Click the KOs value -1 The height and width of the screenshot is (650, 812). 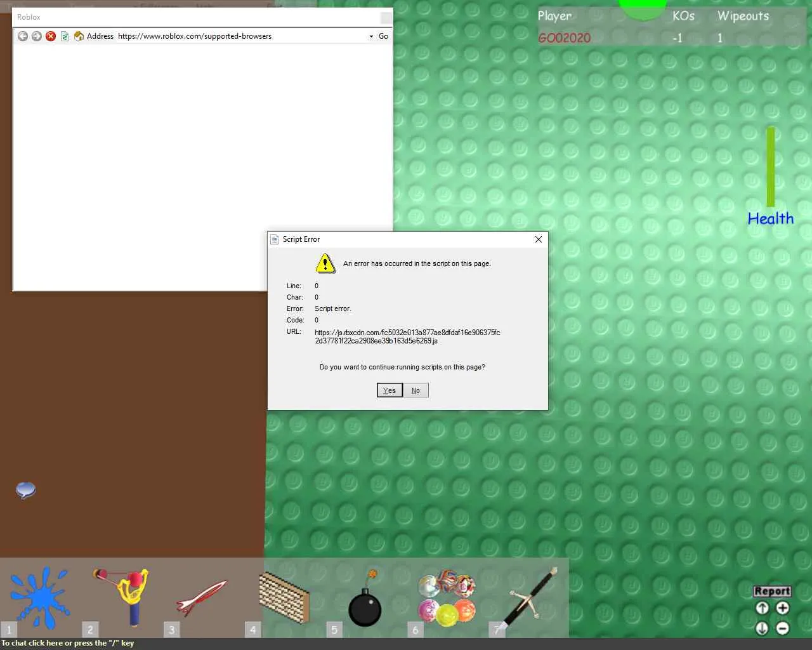(x=678, y=38)
